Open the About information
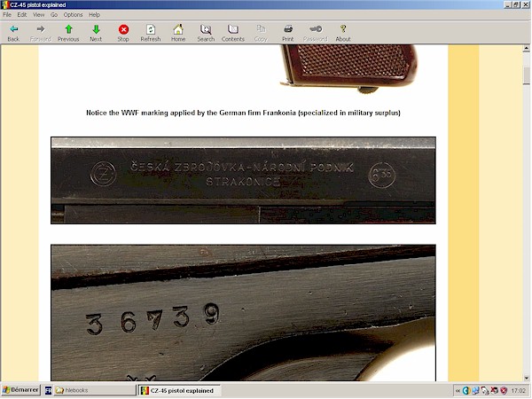 pos(342,34)
